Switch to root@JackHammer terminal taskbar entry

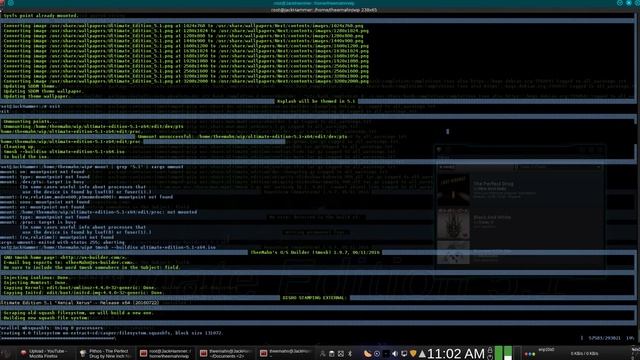165,353
